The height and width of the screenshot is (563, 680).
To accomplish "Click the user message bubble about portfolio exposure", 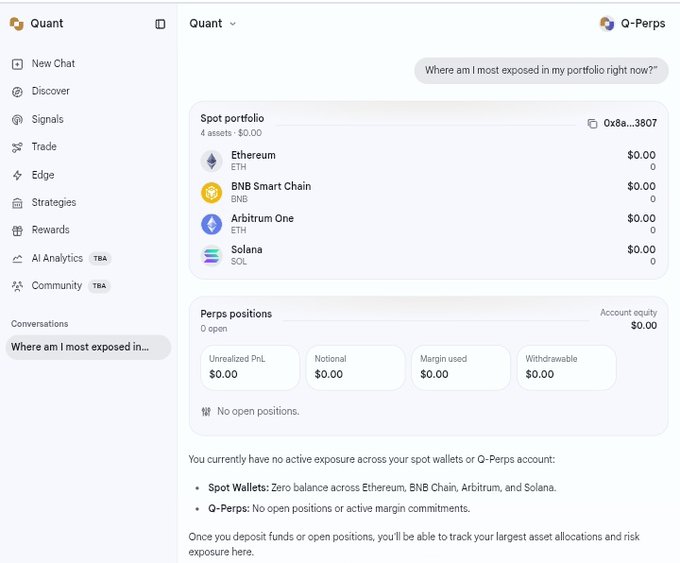I will pyautogui.click(x=541, y=70).
